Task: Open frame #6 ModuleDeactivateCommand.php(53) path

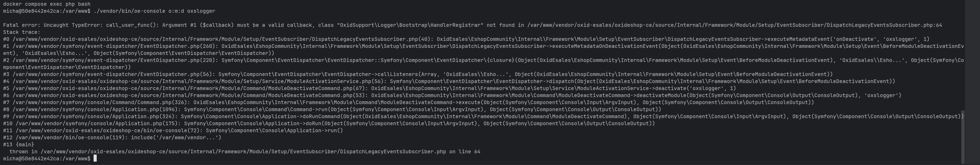Action: click(x=189, y=95)
